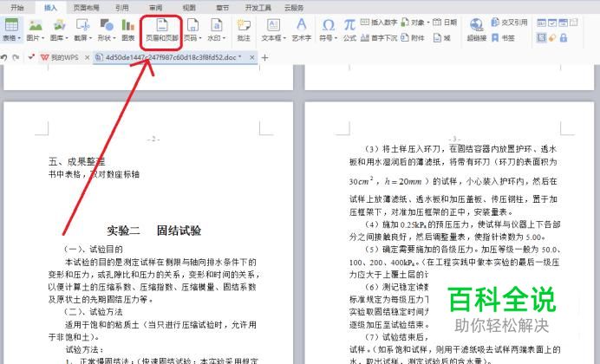This screenshot has width=600, height=364.
Task: Insert a 域 field
Action: (441, 37)
